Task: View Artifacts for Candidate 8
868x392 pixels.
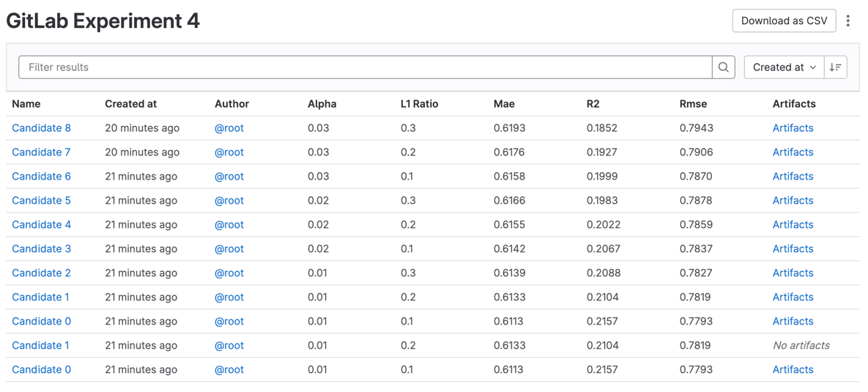Action: [793, 128]
